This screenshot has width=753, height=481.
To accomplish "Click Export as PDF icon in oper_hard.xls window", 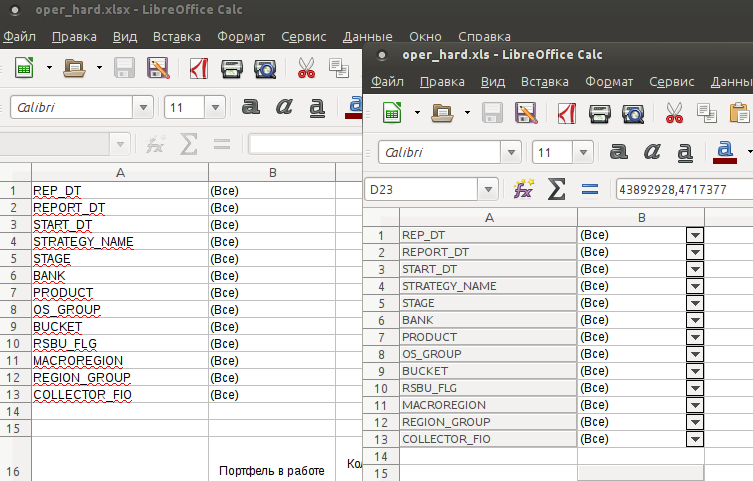I will tap(567, 113).
